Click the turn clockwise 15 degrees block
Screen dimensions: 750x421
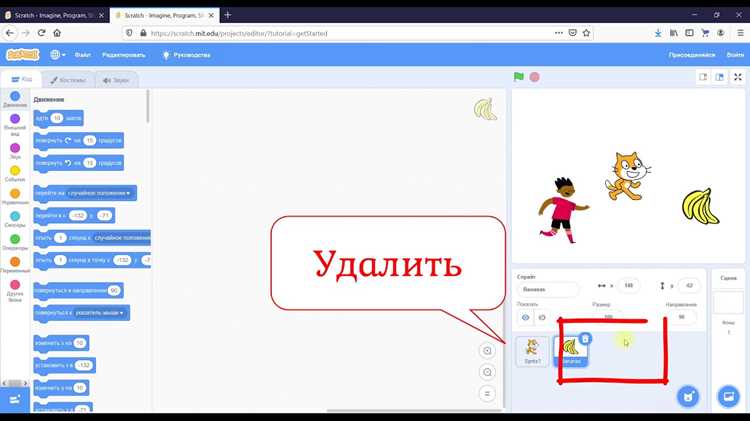tap(78, 141)
